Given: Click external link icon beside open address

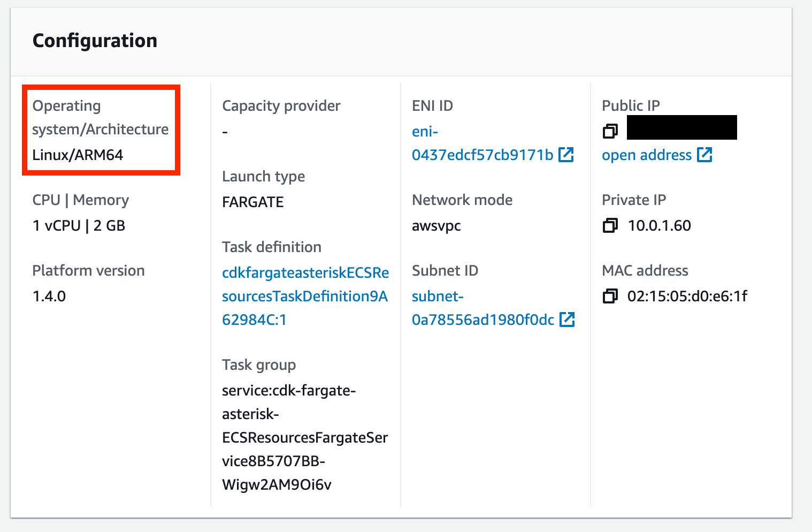Looking at the screenshot, I should [x=704, y=155].
